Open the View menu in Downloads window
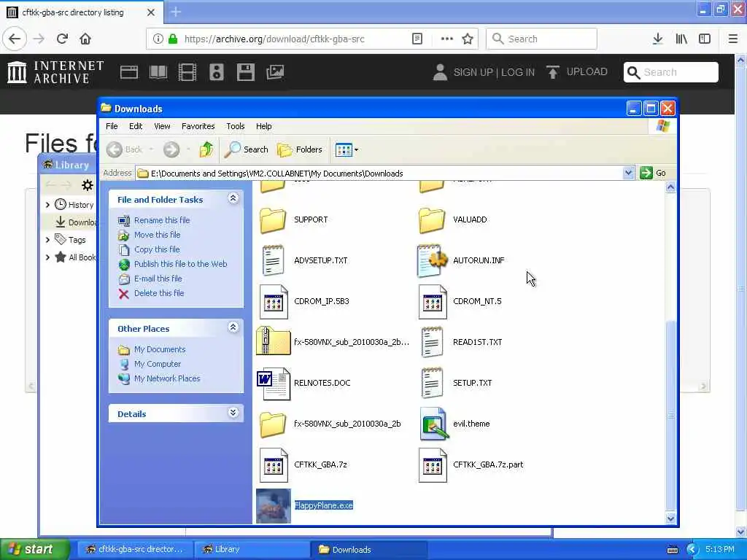The image size is (747, 560). [x=162, y=126]
